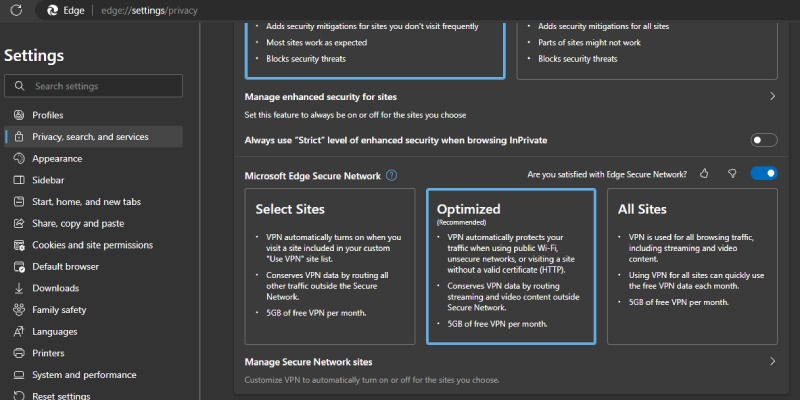Select Privacy, search, and services
The image size is (800, 400).
pyautogui.click(x=93, y=137)
